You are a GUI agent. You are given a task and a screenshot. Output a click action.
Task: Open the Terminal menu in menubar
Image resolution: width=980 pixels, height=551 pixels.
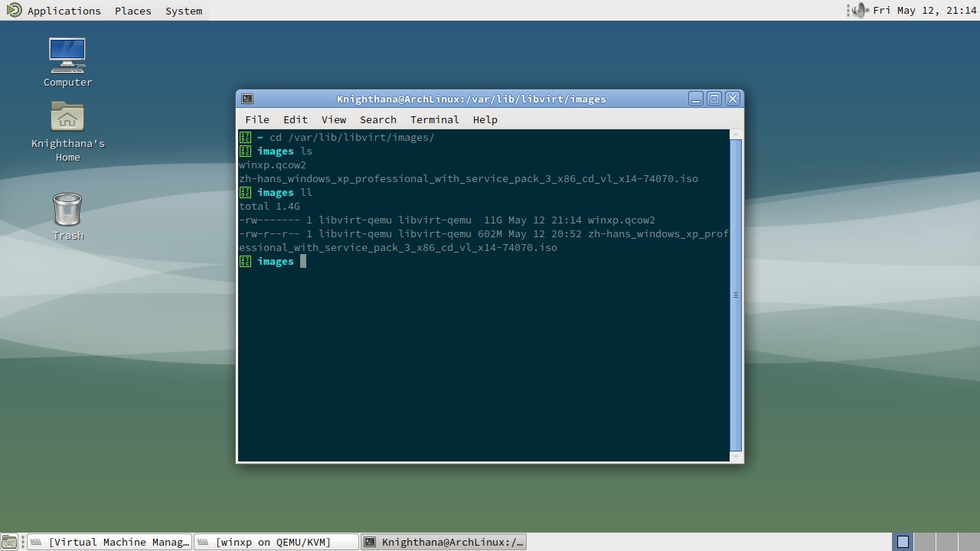point(435,119)
